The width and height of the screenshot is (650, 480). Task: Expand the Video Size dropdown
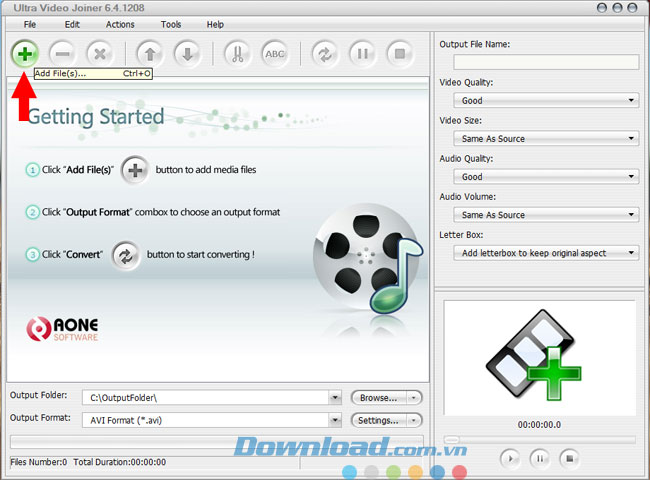(546, 139)
